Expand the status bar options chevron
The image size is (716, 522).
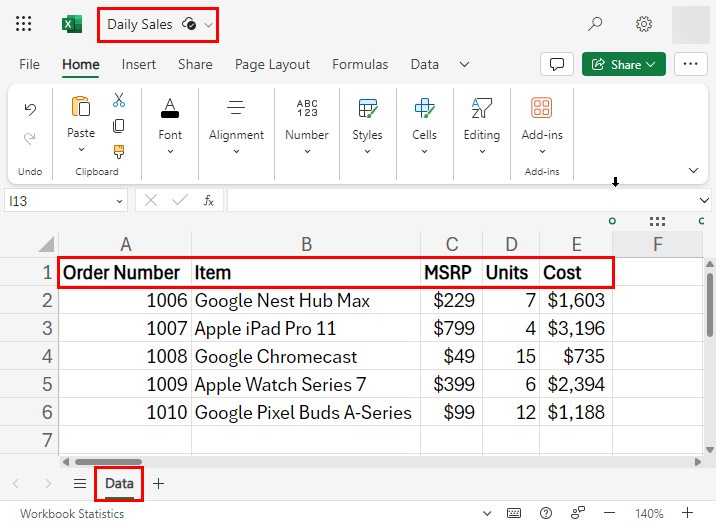487,513
